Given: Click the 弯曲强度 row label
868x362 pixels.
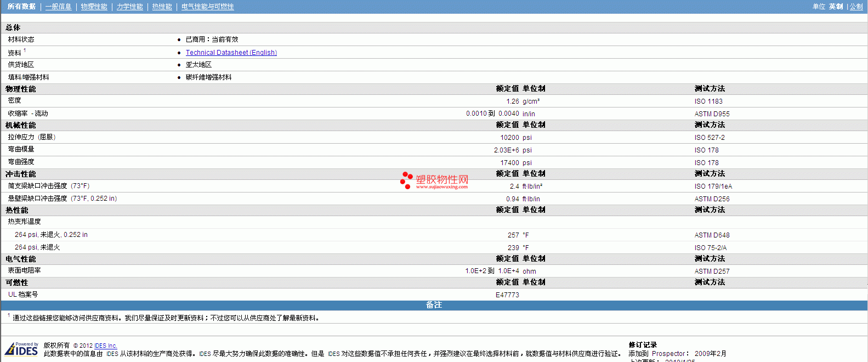Looking at the screenshot, I should pyautogui.click(x=21, y=162).
